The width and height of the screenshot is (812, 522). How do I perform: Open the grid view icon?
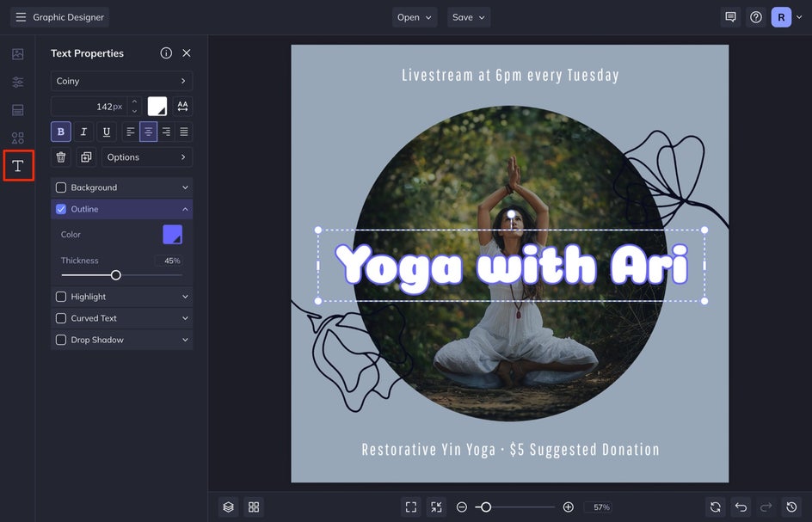coord(254,507)
